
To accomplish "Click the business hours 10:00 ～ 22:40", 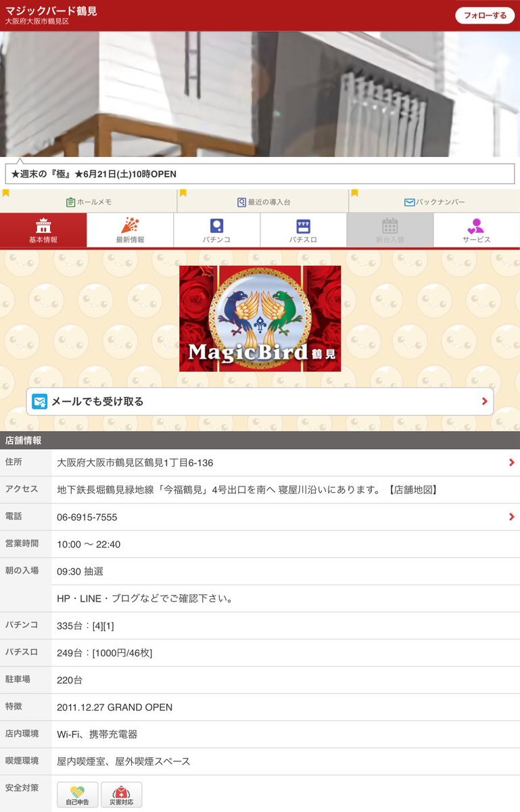I will (89, 544).
